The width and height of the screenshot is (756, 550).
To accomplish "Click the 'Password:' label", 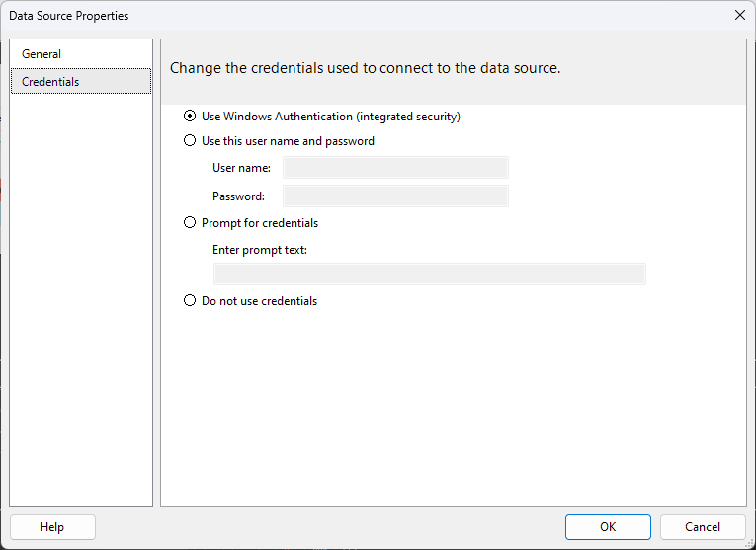I will (238, 196).
